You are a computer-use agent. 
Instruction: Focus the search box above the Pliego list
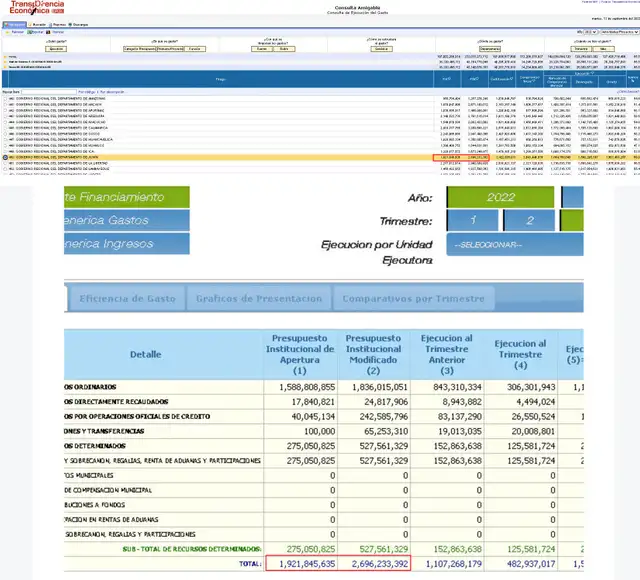coord(49,92)
